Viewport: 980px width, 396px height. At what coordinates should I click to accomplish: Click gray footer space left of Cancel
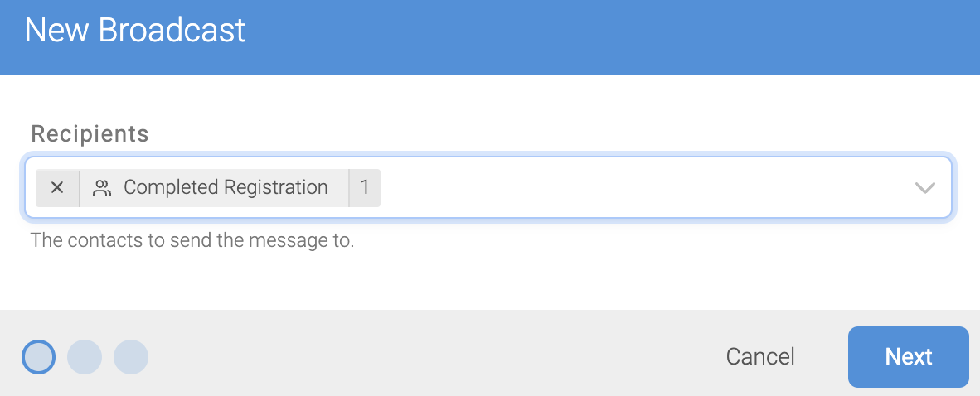(x=438, y=357)
